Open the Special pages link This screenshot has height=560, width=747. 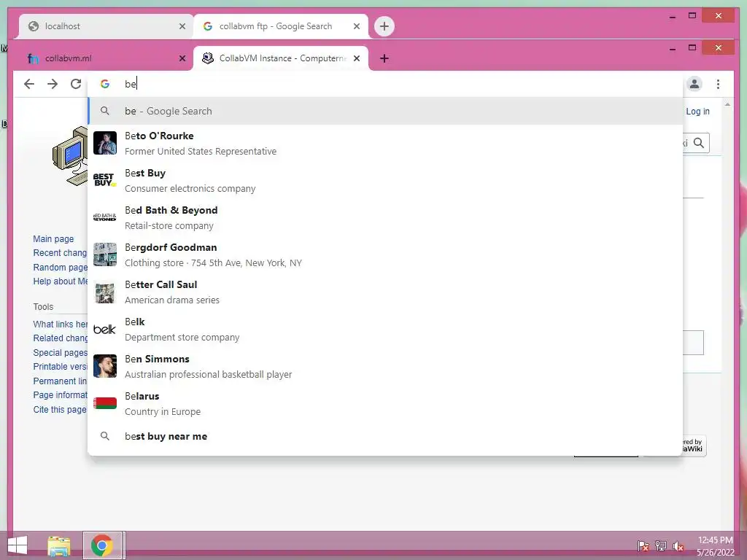pos(60,353)
